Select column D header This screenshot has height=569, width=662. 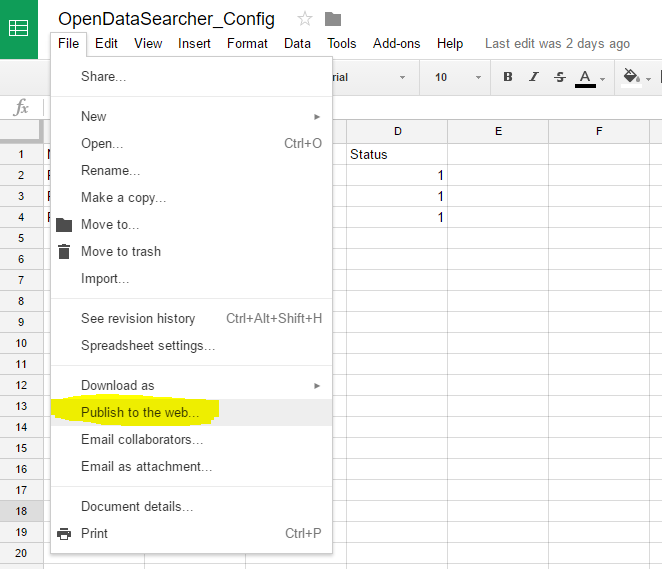click(x=397, y=131)
